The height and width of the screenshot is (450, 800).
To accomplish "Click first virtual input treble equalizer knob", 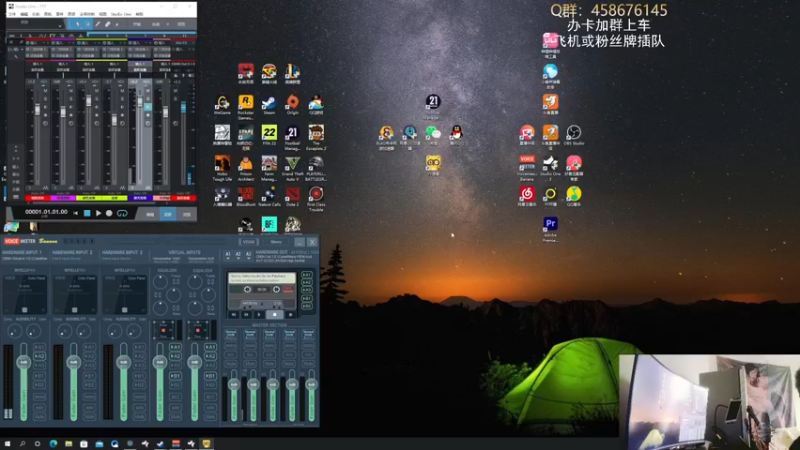I will pyautogui.click(x=160, y=281).
